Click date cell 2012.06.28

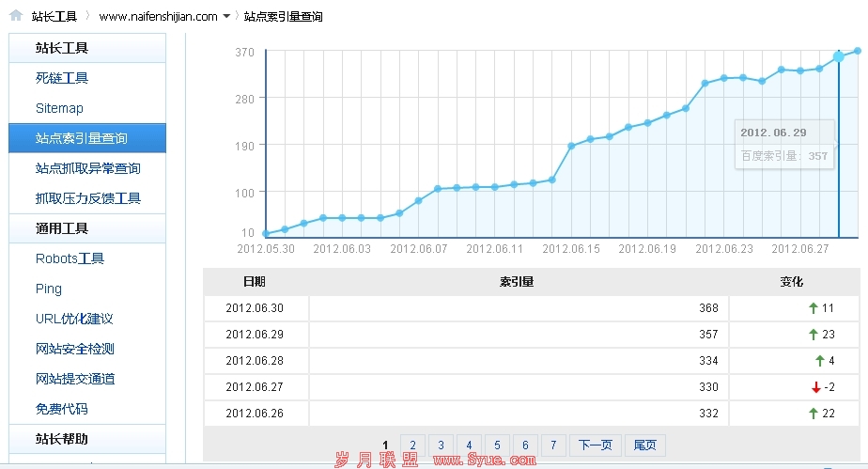click(x=255, y=361)
